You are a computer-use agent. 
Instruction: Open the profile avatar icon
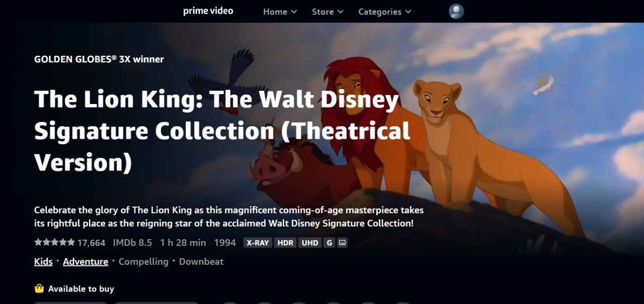coord(456,12)
